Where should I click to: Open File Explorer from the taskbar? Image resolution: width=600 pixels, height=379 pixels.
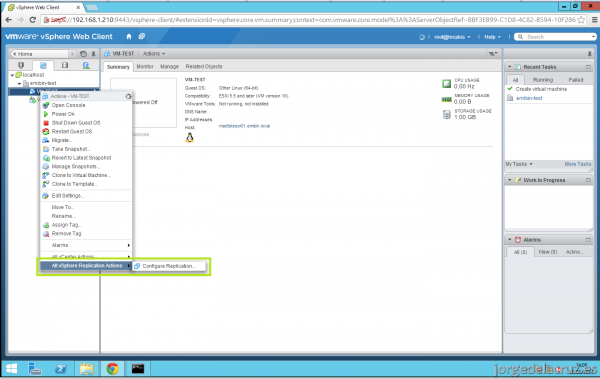coord(87,369)
